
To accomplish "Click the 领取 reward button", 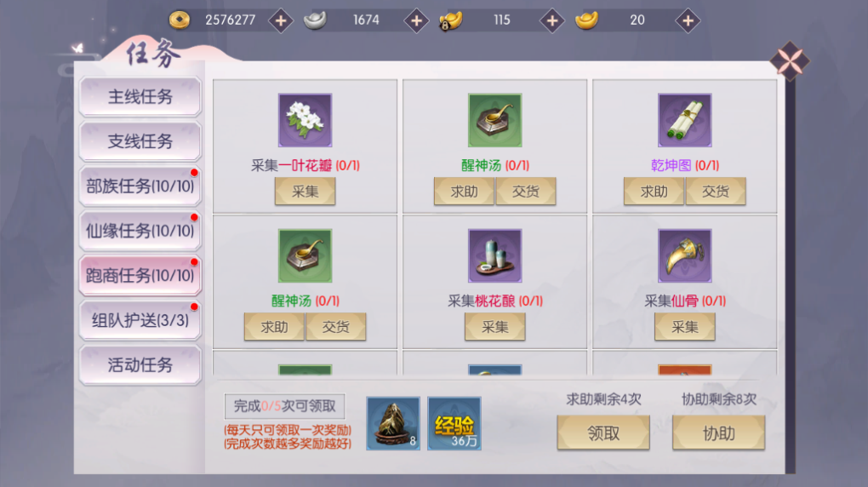I will pyautogui.click(x=603, y=433).
